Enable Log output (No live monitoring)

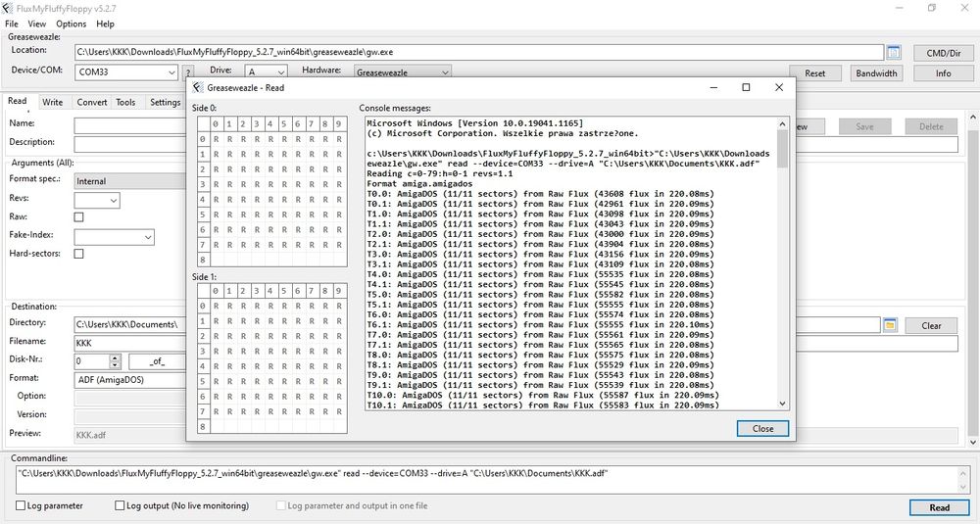coord(120,505)
